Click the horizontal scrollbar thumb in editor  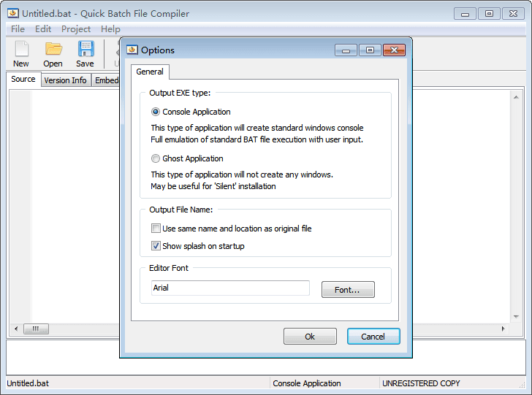tap(36, 329)
